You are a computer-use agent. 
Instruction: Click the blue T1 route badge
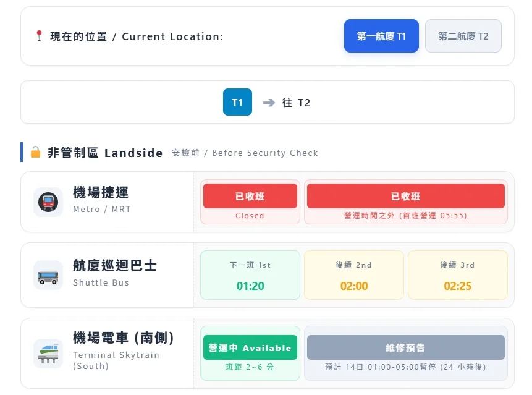(x=237, y=102)
